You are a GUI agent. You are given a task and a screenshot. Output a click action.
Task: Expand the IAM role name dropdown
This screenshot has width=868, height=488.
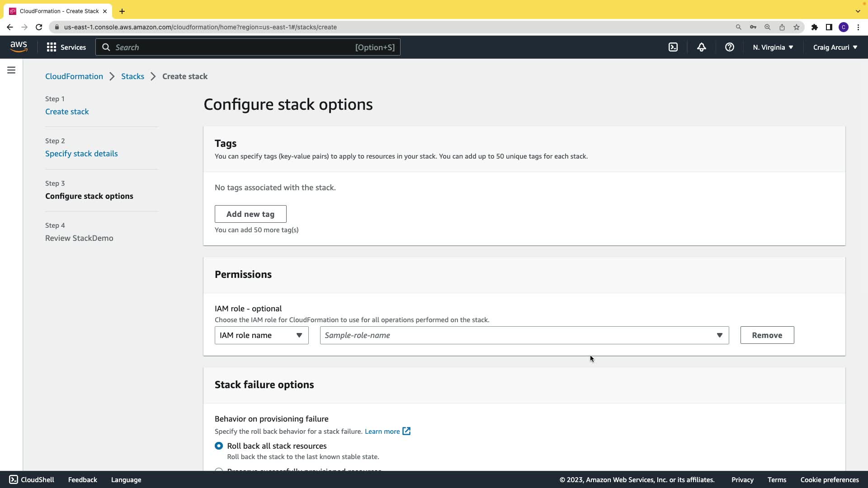pyautogui.click(x=261, y=335)
